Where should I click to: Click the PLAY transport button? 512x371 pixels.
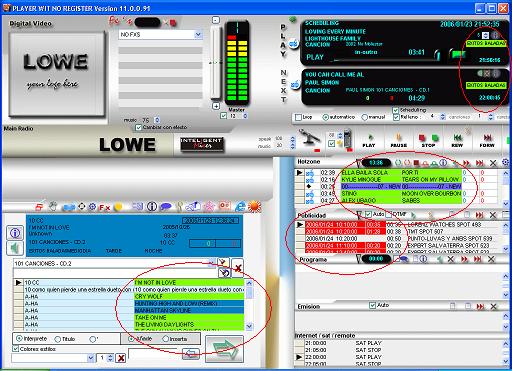pos(369,140)
